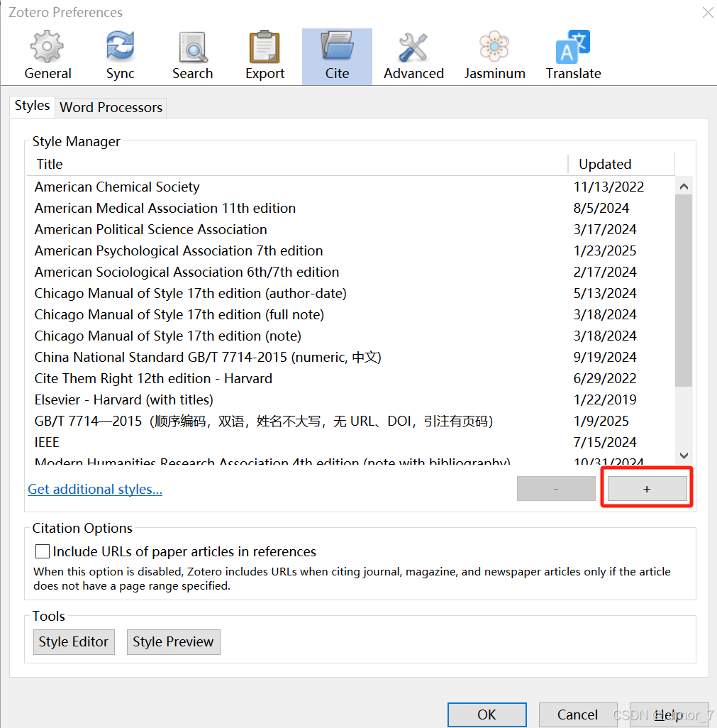This screenshot has width=717, height=728.
Task: Click the 11/13/2022 updated date cell
Action: [x=608, y=187]
